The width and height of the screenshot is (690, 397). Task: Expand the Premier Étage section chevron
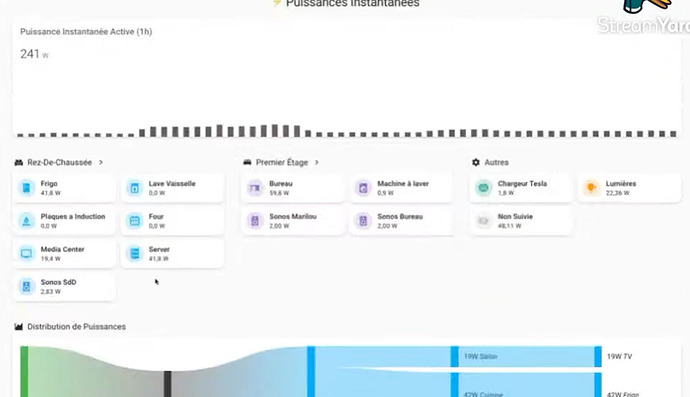tap(316, 162)
